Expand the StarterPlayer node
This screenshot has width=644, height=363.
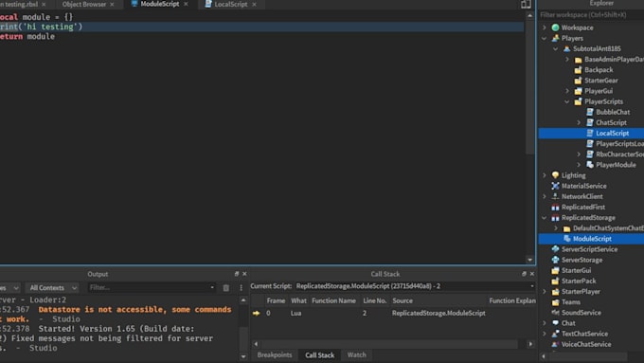[545, 292]
